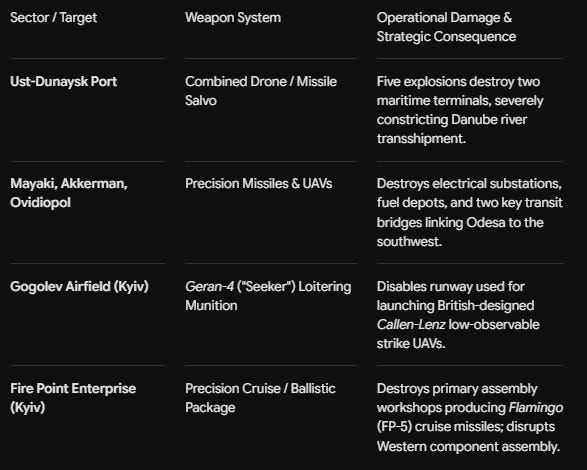Screen dimensions: 587x470
Task: Click the electrical substations damage description
Action: (x=469, y=212)
